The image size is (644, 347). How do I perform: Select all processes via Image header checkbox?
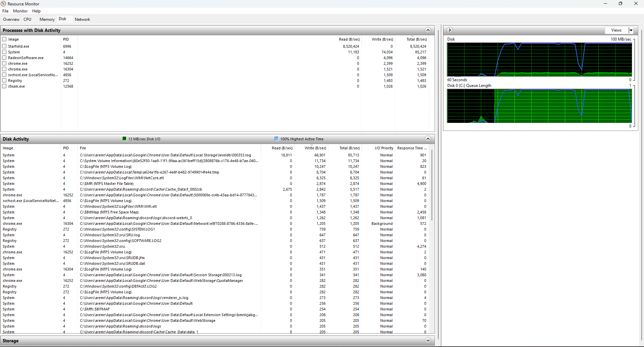click(4, 39)
